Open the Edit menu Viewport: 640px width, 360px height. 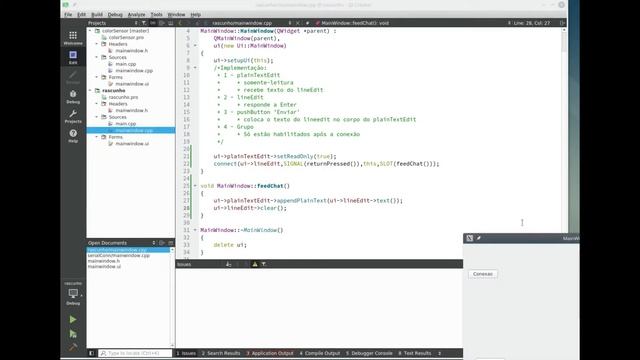pyautogui.click(x=82, y=14)
